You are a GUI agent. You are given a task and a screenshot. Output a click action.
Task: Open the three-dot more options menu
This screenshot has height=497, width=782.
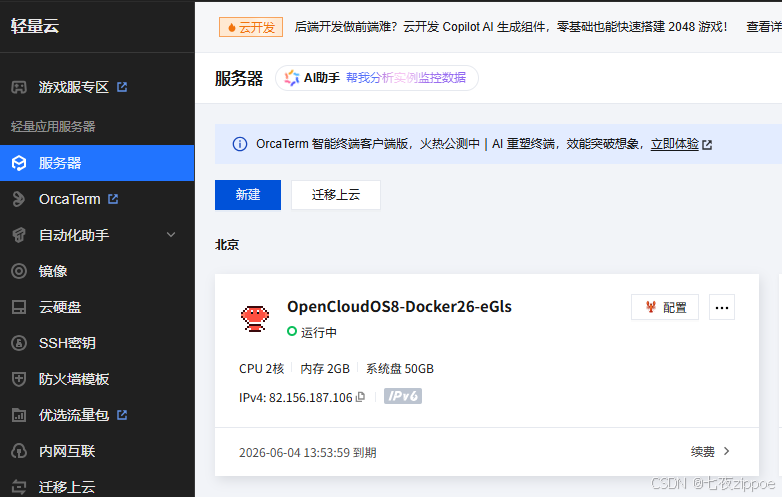point(722,308)
